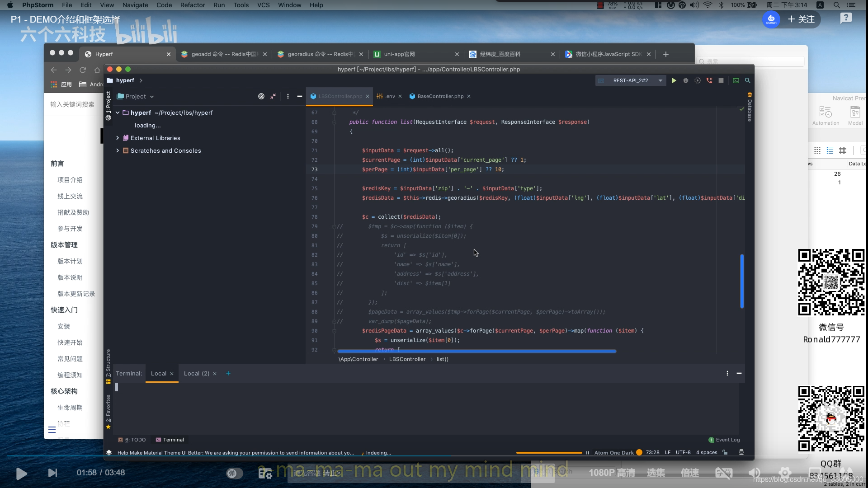Open the Refactor menu
The image size is (868, 488).
point(193,5)
